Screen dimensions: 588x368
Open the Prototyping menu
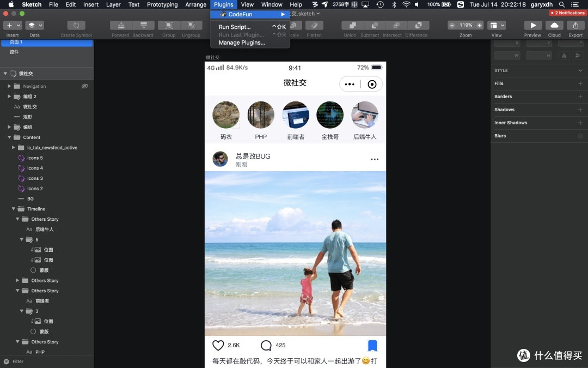tap(162, 4)
